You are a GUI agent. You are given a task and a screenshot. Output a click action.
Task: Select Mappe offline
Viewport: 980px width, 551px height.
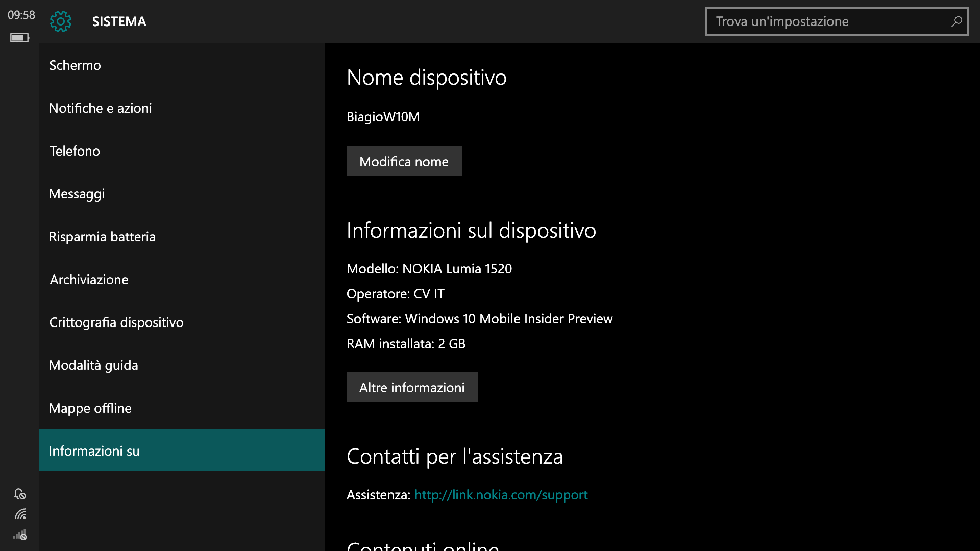pos(182,408)
